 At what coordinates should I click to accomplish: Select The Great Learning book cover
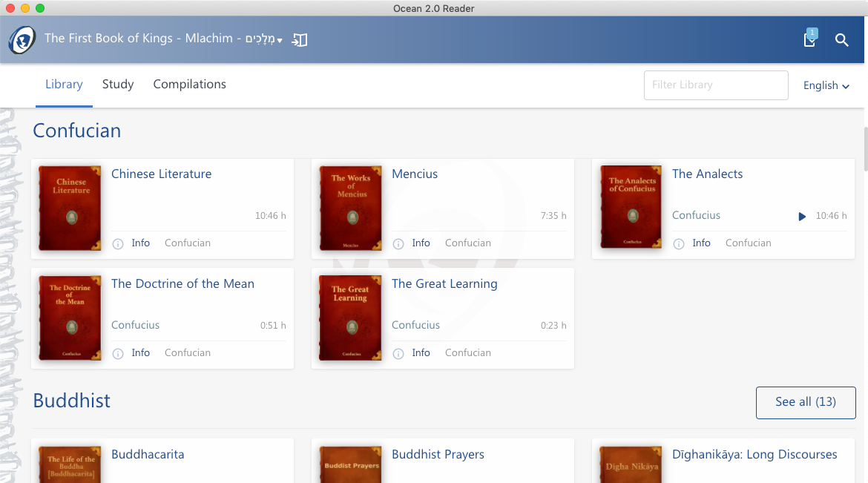(x=350, y=318)
